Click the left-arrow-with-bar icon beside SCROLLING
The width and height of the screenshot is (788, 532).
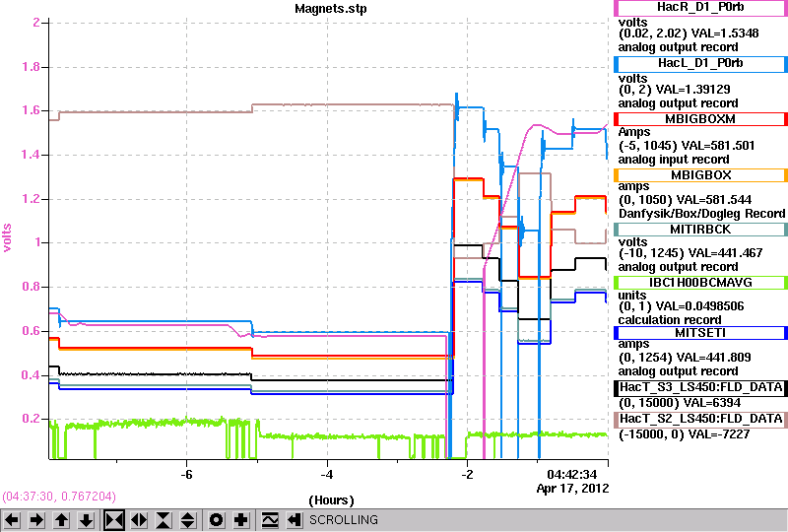coord(294,520)
